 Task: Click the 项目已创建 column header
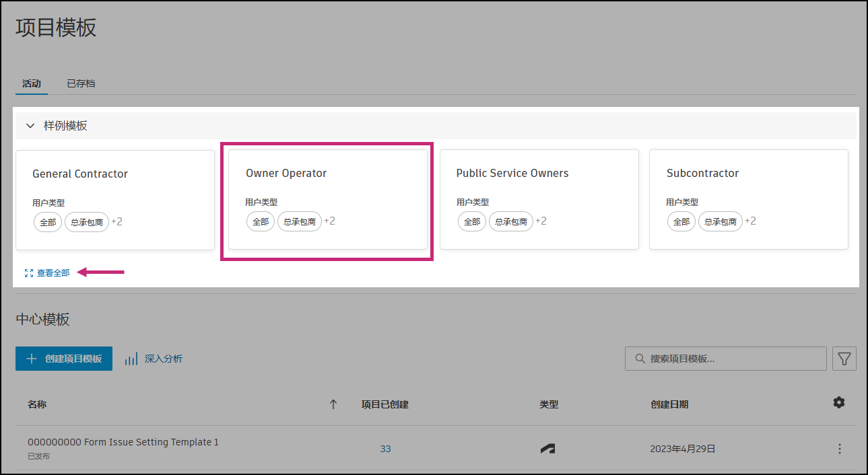[385, 404]
